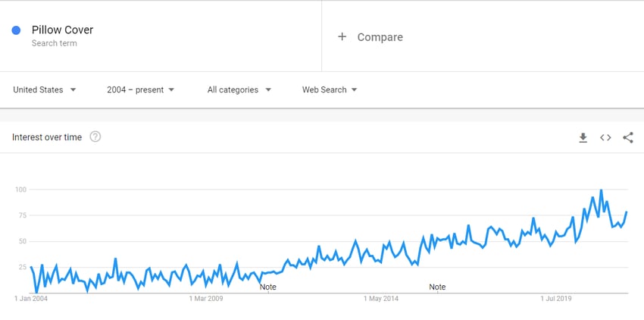Click the 1 Mar 2009 axis label
The height and width of the screenshot is (320, 644).
coord(206,299)
